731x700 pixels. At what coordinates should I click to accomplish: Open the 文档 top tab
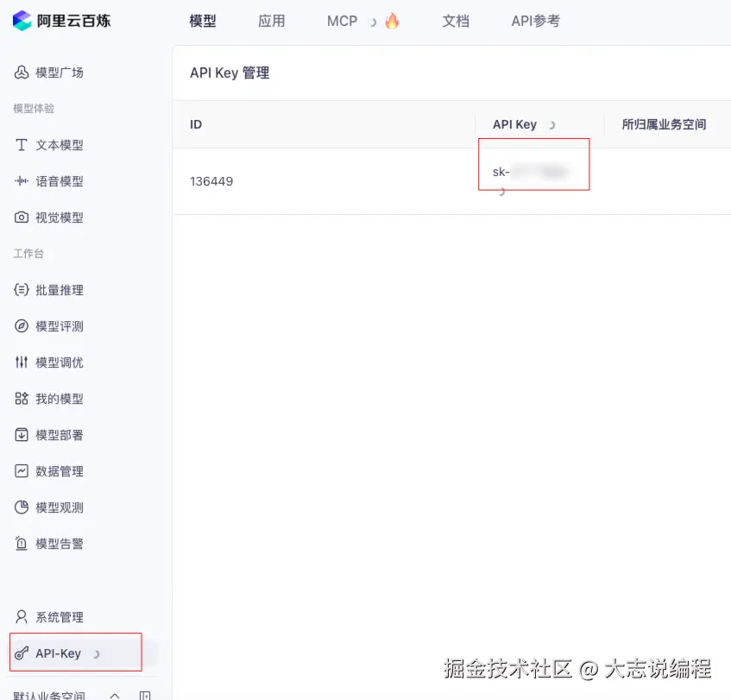pos(456,21)
